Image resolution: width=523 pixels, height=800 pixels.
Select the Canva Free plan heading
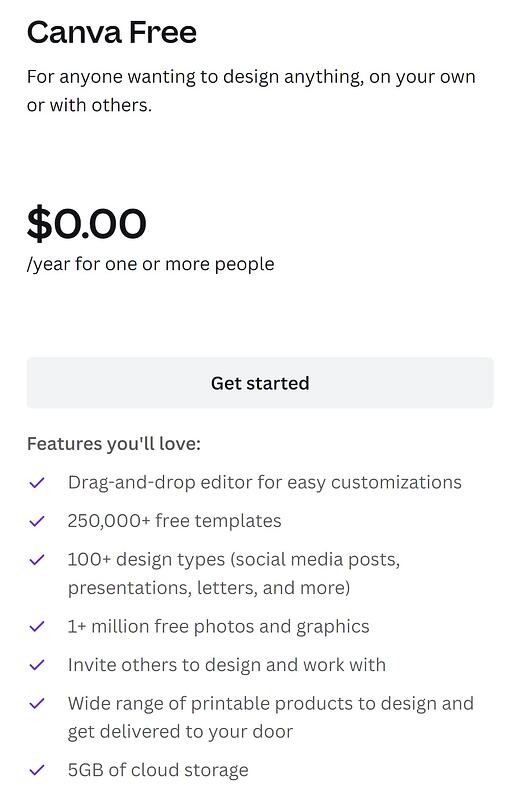pos(112,32)
